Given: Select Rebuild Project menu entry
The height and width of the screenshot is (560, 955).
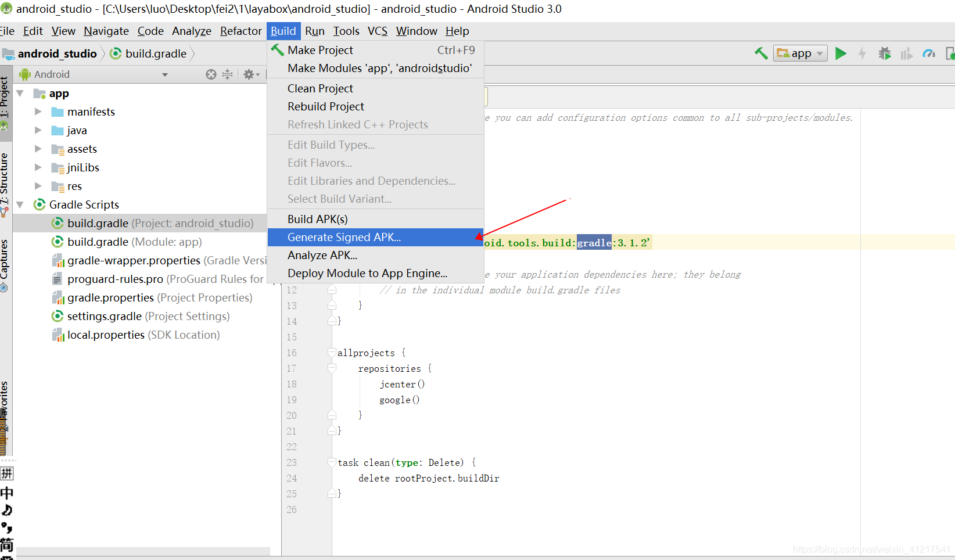Looking at the screenshot, I should 375,106.
